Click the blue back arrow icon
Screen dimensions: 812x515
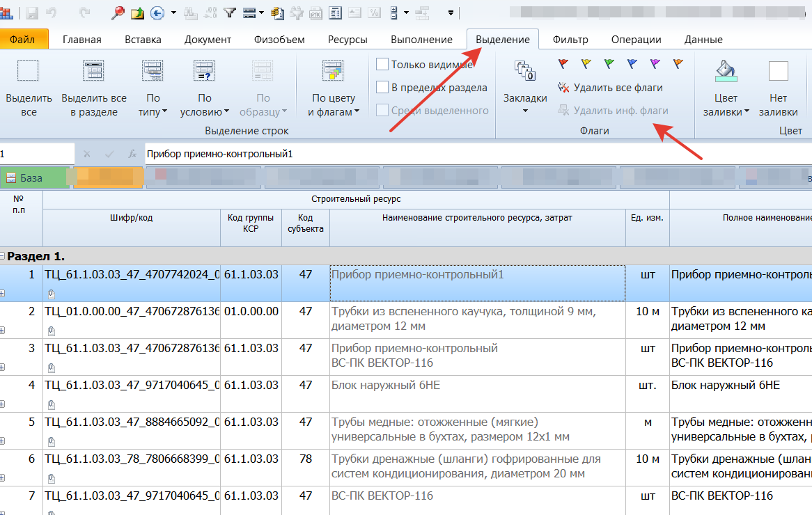pyautogui.click(x=157, y=12)
